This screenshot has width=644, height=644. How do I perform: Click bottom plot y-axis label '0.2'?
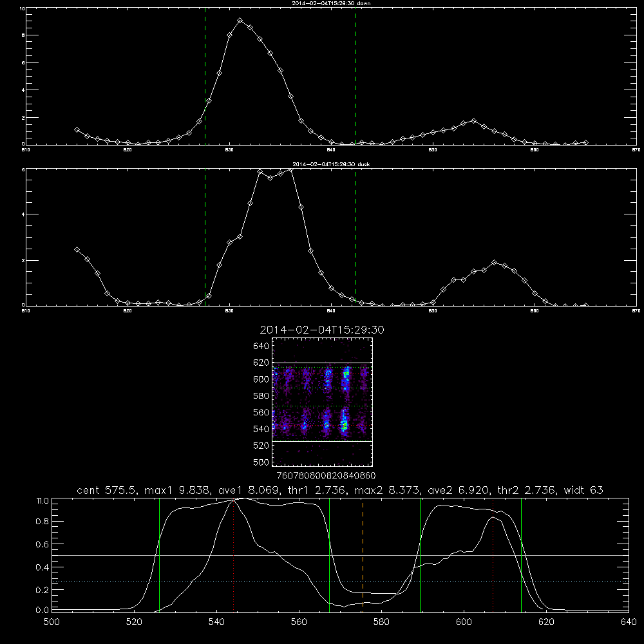point(43,590)
